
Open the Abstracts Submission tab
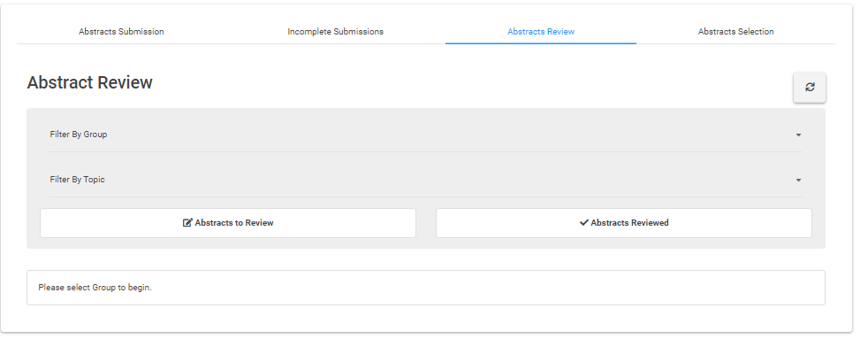click(x=121, y=32)
